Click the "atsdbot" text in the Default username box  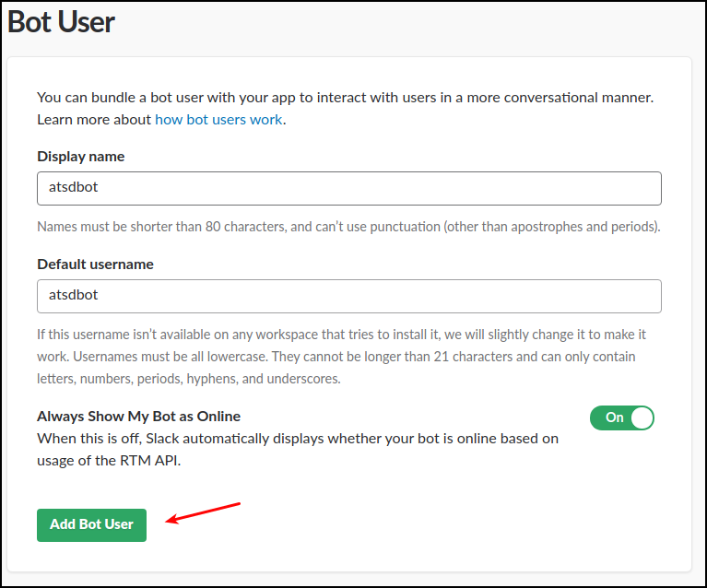click(x=73, y=296)
